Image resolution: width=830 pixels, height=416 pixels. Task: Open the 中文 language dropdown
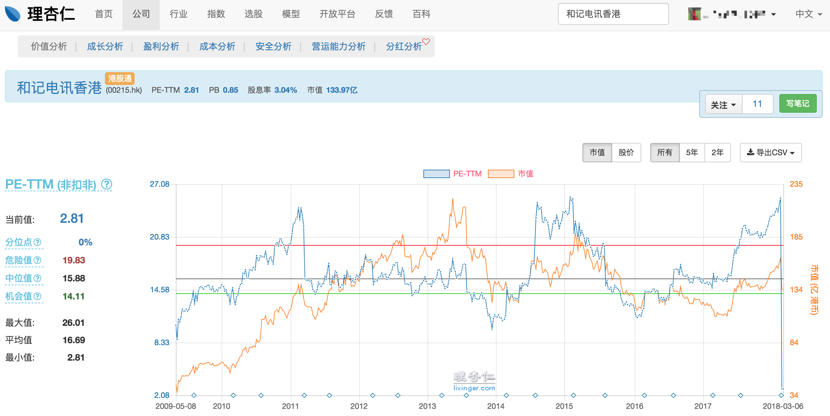pos(808,14)
